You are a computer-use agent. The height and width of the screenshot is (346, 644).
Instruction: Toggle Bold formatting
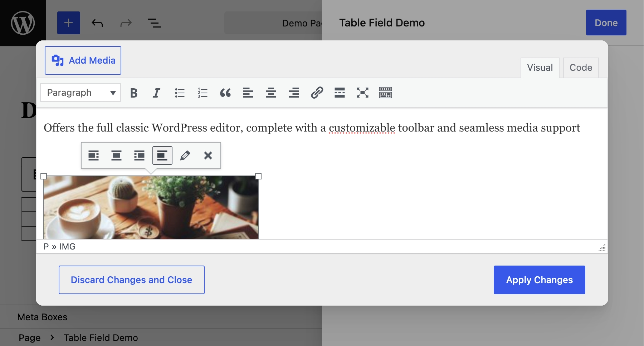coord(134,93)
